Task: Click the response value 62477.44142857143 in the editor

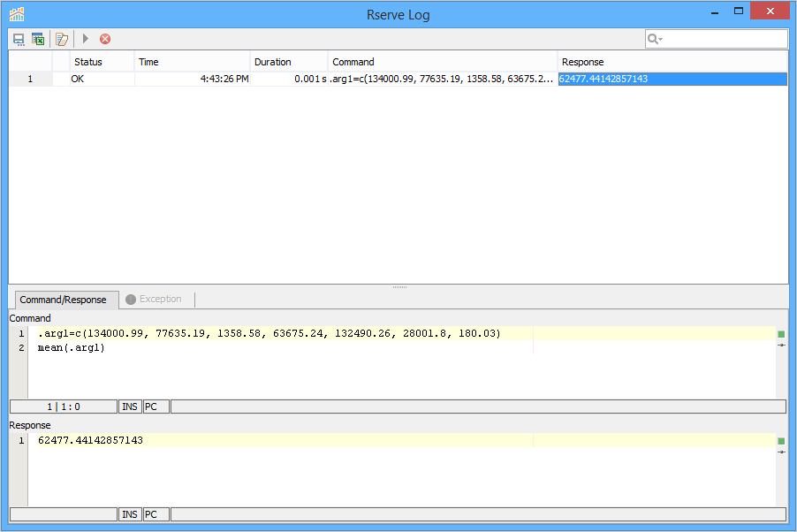Action: 90,440
